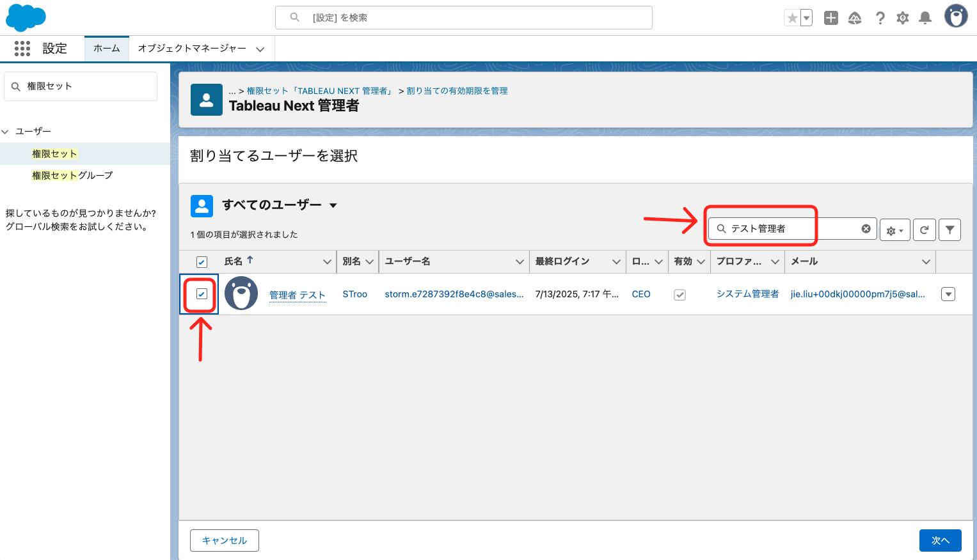This screenshot has width=977, height=560.
Task: Open the global actions plus icon
Action: tap(831, 18)
